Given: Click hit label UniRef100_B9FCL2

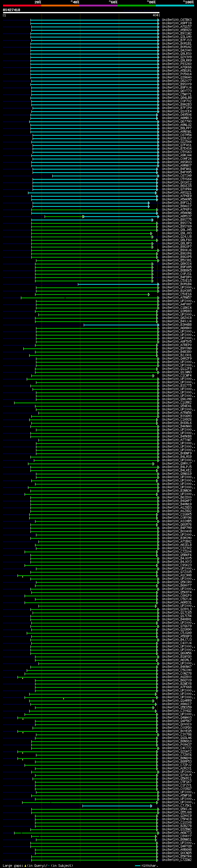Looking at the screenshot, I should (x=177, y=203).
